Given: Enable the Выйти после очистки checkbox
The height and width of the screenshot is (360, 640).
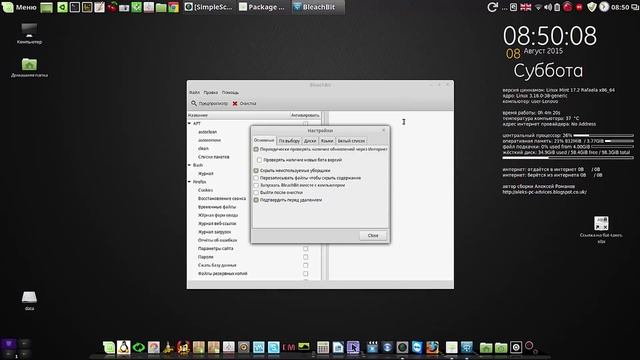Looking at the screenshot, I should (x=256, y=193).
